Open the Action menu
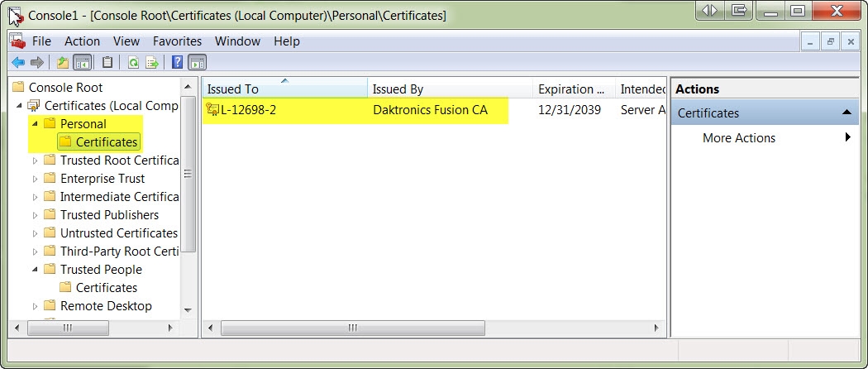 click(x=82, y=41)
